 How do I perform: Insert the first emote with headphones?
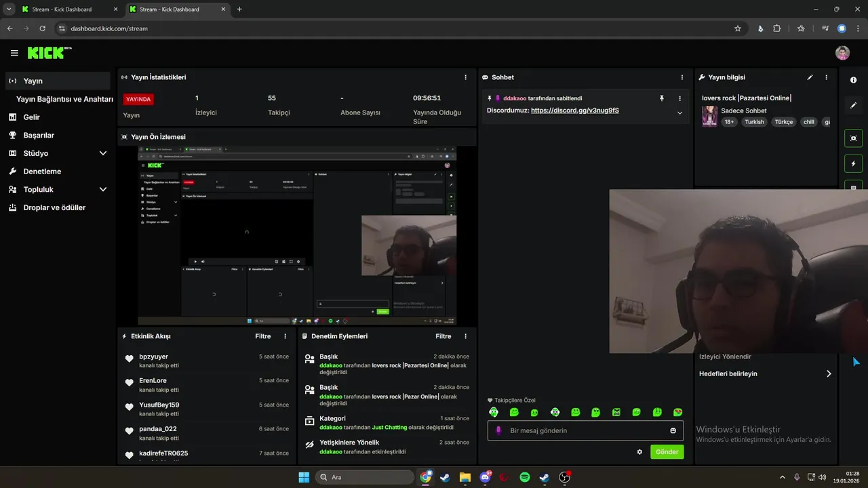(494, 412)
